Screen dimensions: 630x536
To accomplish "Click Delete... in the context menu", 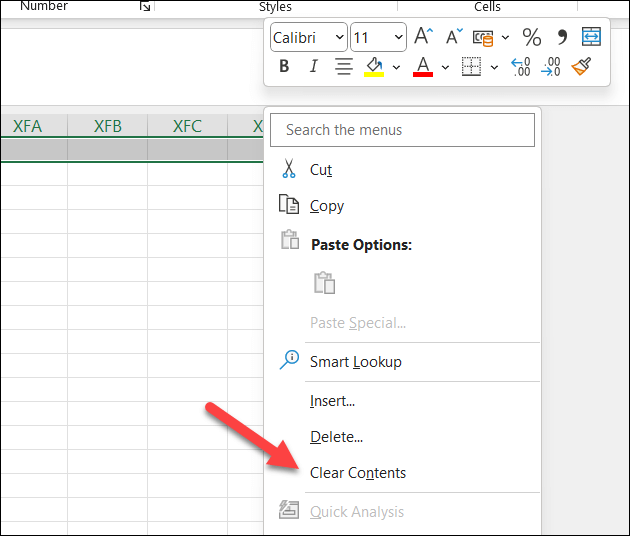I will coord(336,437).
